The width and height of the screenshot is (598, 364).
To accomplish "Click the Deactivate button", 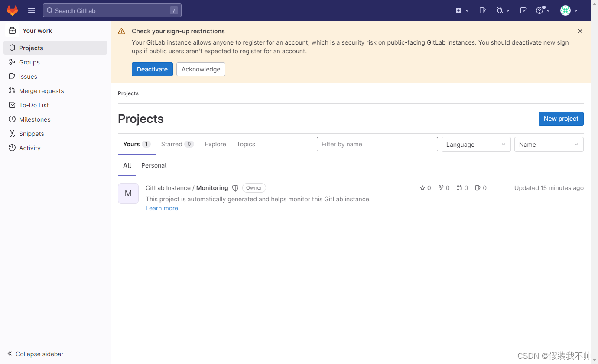I will click(152, 69).
